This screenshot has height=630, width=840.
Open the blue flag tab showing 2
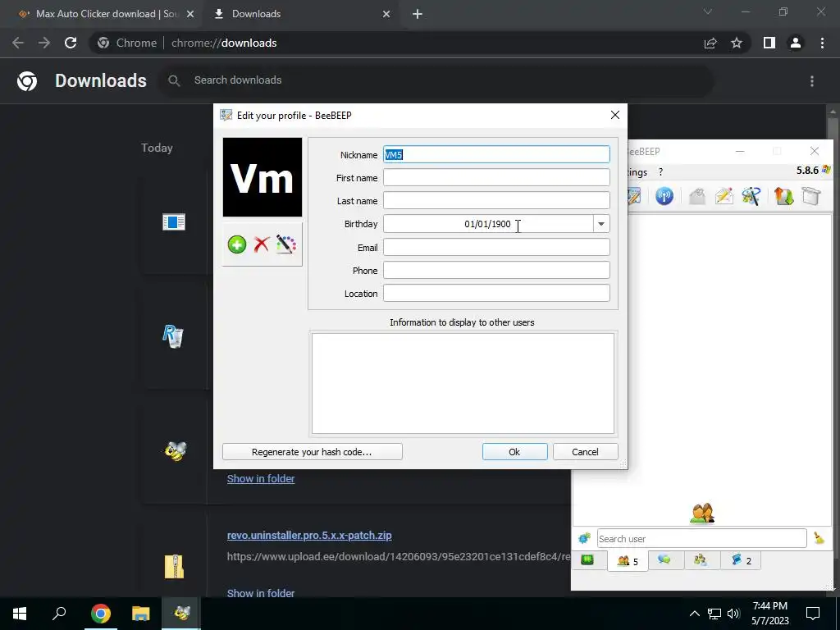(x=741, y=560)
